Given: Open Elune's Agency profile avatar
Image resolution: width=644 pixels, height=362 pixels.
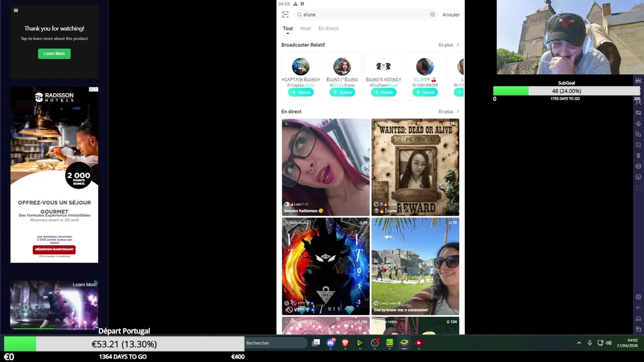Looking at the screenshot, I should click(383, 67).
